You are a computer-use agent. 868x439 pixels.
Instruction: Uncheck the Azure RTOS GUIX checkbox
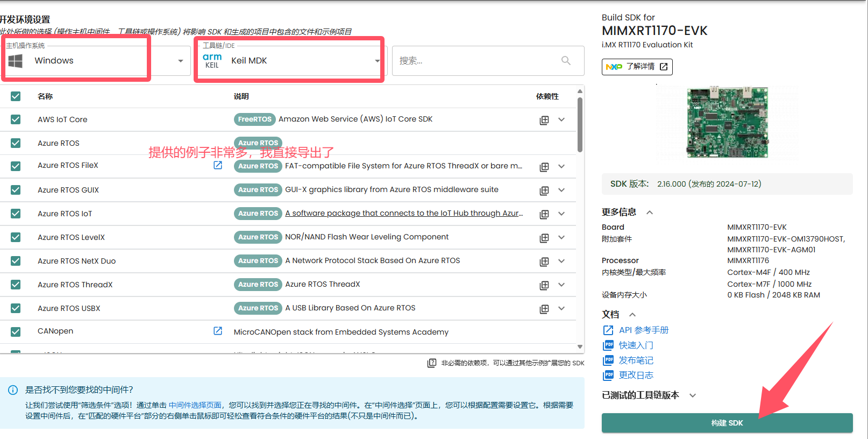point(16,190)
